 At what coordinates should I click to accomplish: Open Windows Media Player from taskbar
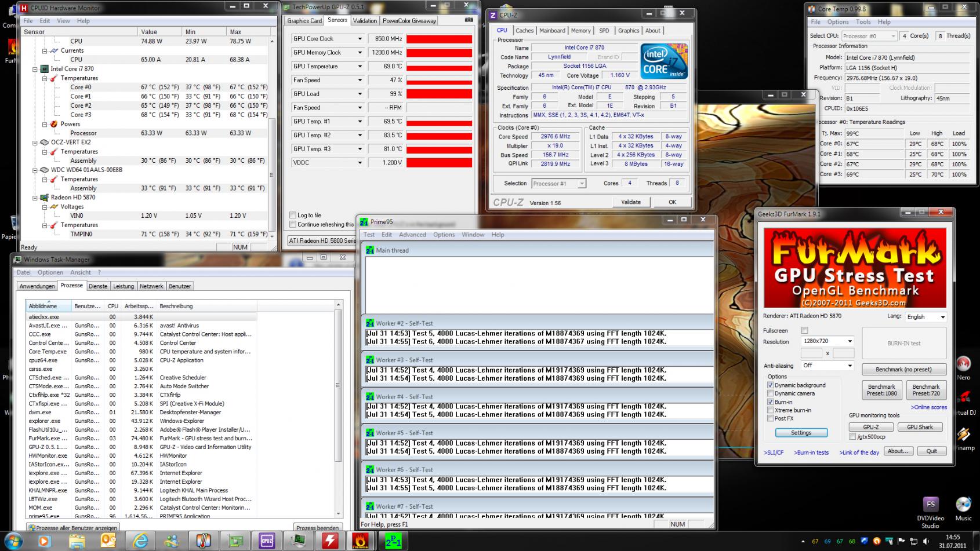coord(45,541)
